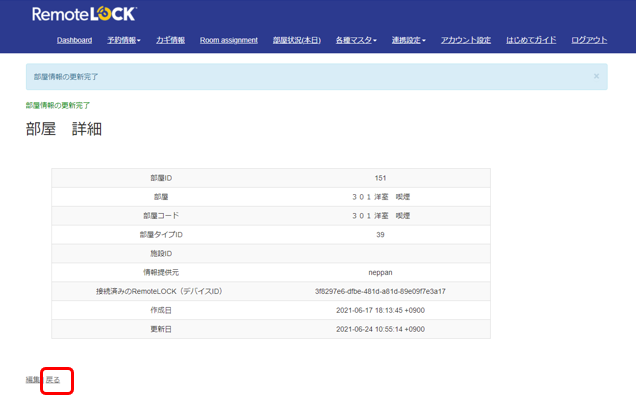The width and height of the screenshot is (636, 417).
Task: Dismiss the blue notification banner
Action: 596,76
